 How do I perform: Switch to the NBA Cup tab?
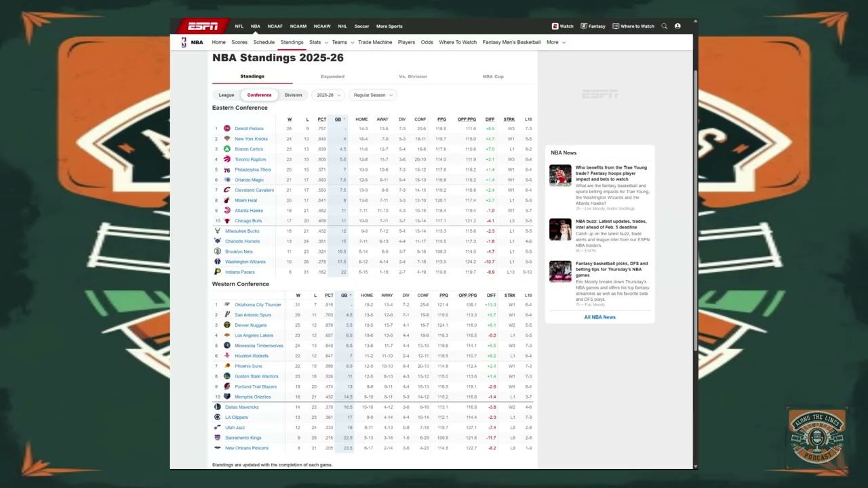(x=493, y=77)
